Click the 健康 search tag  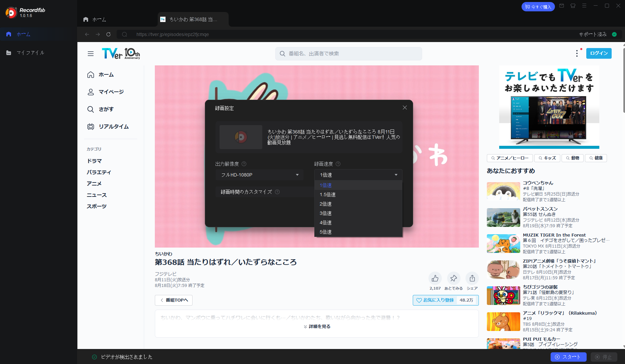coord(596,158)
